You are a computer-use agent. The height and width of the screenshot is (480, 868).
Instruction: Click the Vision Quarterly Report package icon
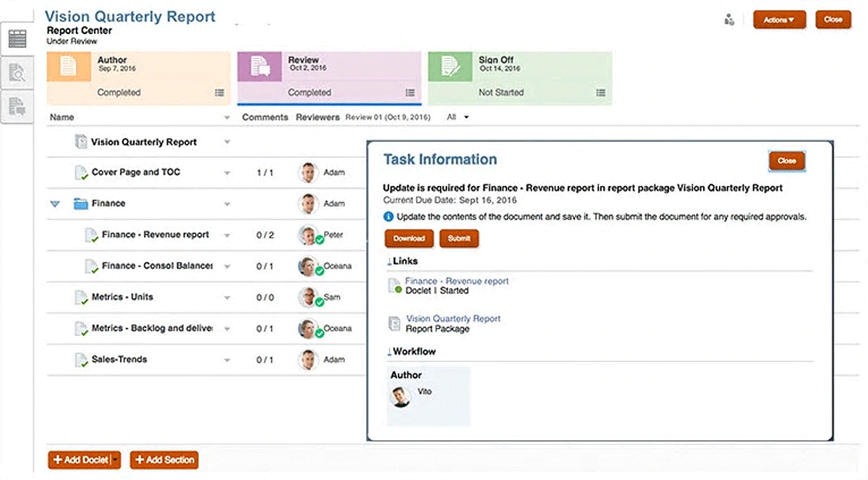(395, 323)
